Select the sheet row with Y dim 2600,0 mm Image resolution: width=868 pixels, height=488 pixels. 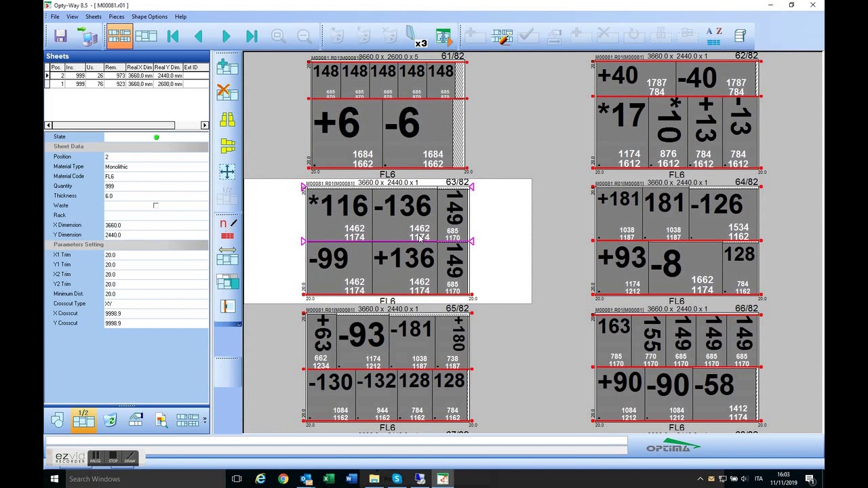pyautogui.click(x=127, y=84)
